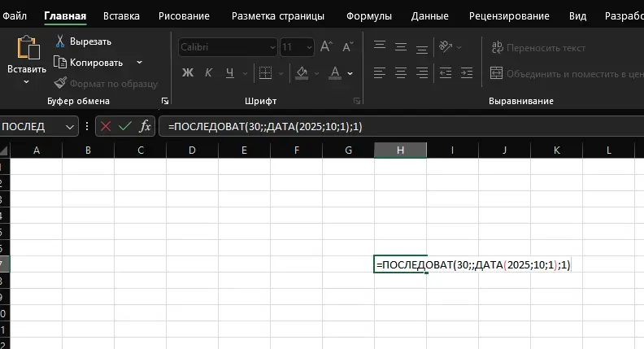This screenshot has width=644, height=349.
Task: Click the Copy (Копировать) icon
Action: click(60, 62)
